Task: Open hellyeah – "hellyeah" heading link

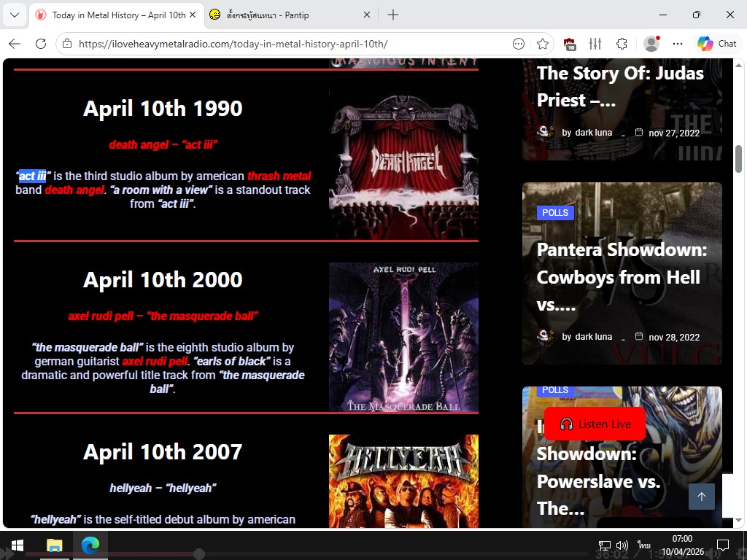Action: [163, 488]
